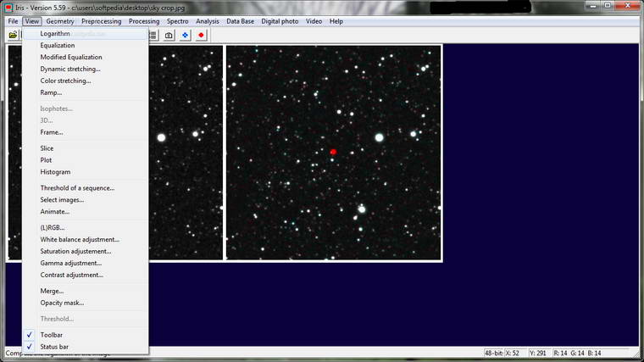Screen dimensions: 644x362
Task: Click the Y: 291 status bar value
Action: [537, 354]
